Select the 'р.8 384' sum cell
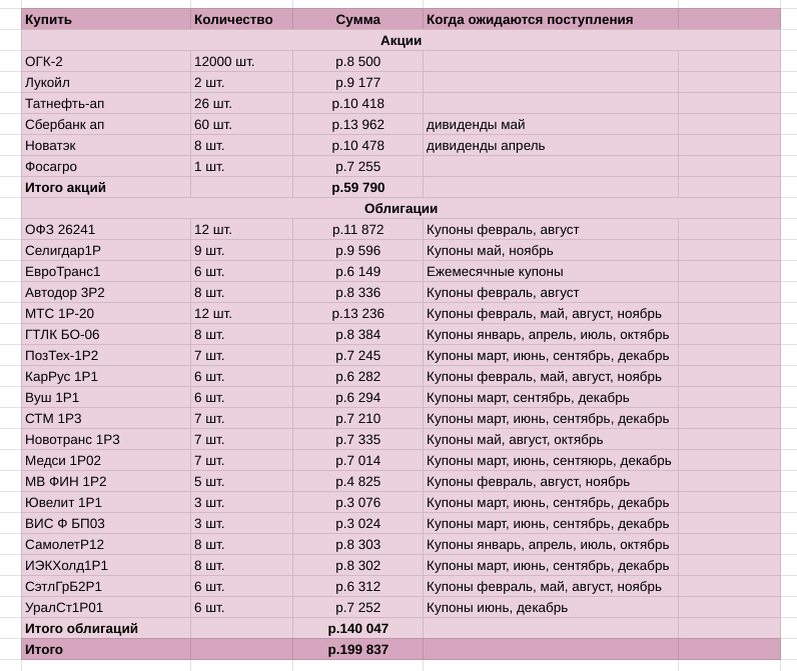This screenshot has width=797, height=671. tap(358, 334)
